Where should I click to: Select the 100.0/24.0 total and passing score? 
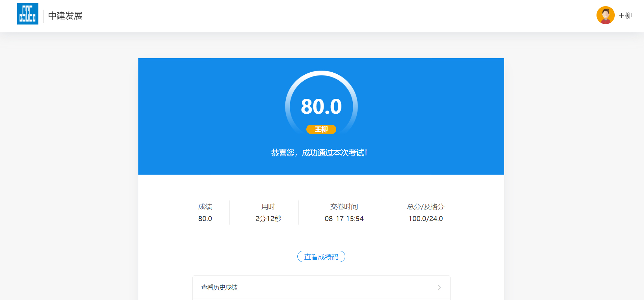pos(425,219)
